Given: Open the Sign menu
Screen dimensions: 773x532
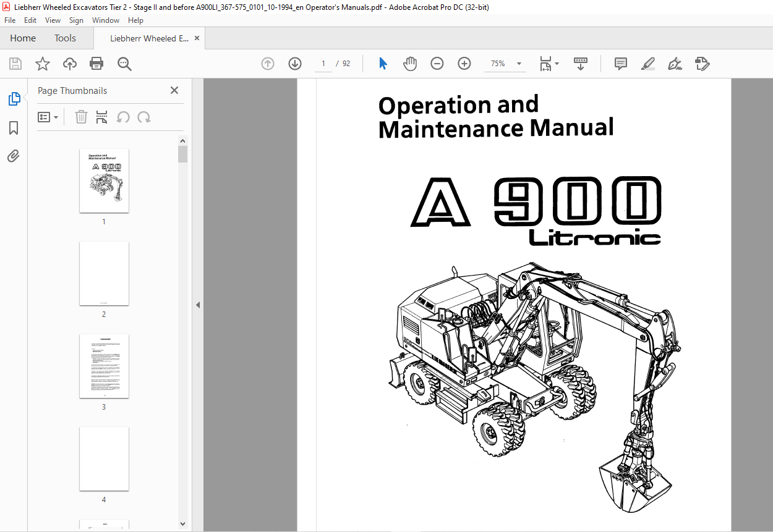Looking at the screenshot, I should 76,20.
